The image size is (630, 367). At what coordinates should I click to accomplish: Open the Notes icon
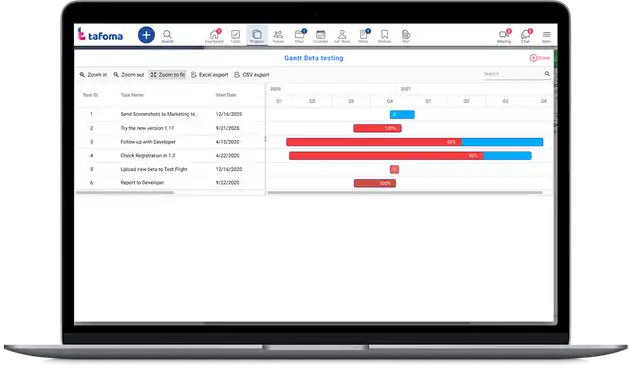click(363, 36)
